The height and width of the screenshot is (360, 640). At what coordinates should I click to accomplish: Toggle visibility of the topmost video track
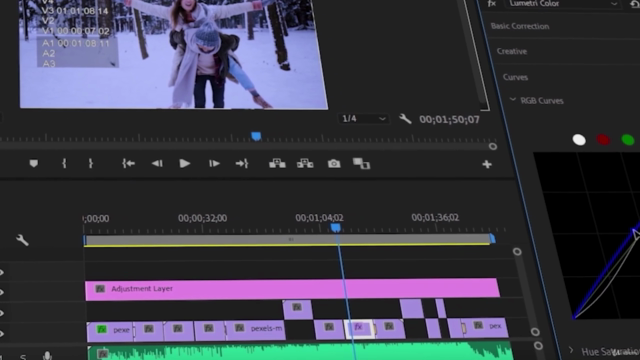[x=2, y=272]
